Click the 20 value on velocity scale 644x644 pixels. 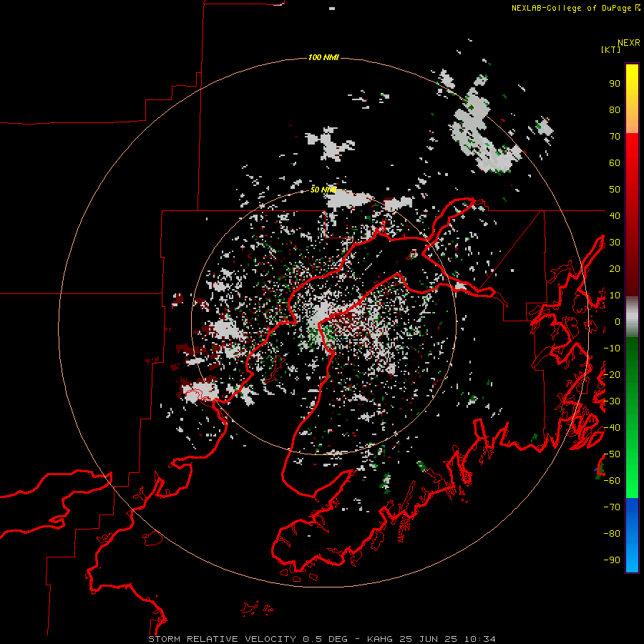click(x=615, y=269)
